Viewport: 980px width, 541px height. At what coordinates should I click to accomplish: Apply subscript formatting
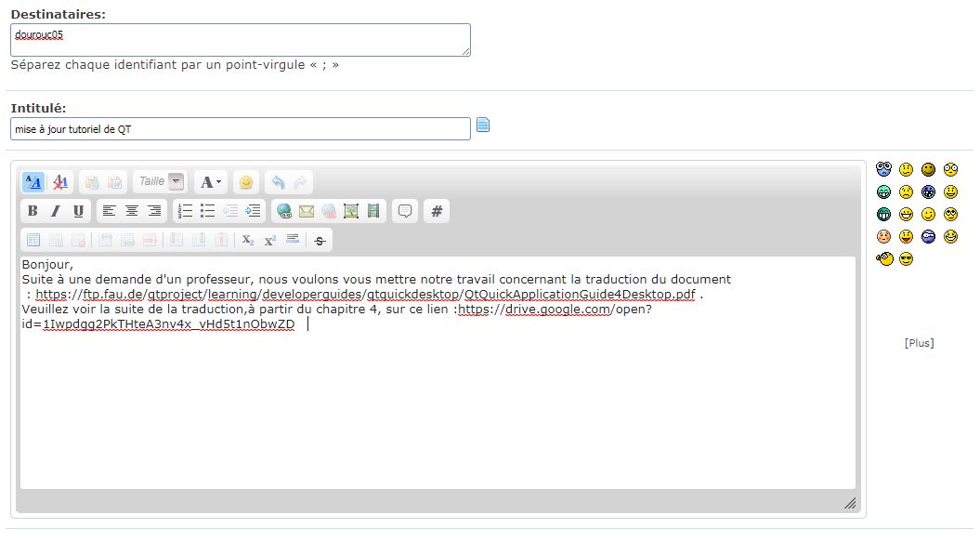pyautogui.click(x=248, y=240)
